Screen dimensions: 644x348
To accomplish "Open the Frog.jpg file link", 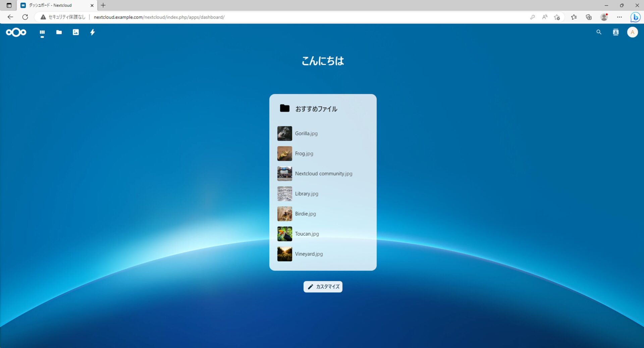I will coord(304,153).
